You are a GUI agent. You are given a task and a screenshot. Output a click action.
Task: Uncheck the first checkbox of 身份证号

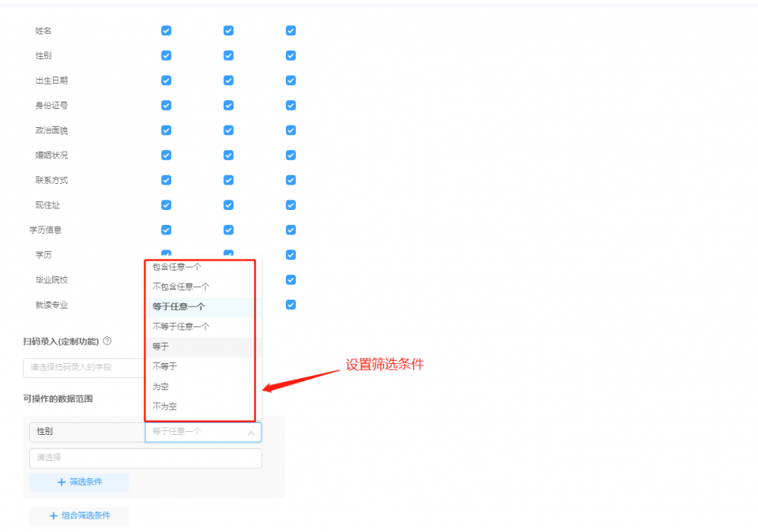coord(166,105)
